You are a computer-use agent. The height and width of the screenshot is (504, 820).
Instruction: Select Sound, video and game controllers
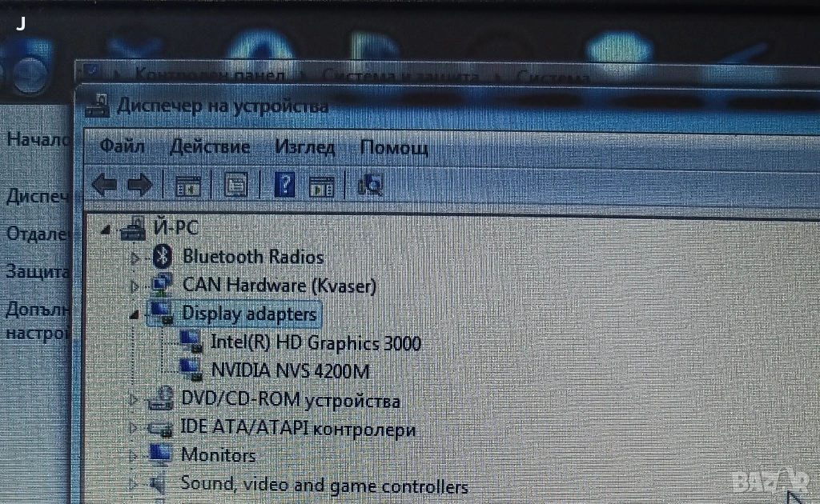(x=324, y=486)
